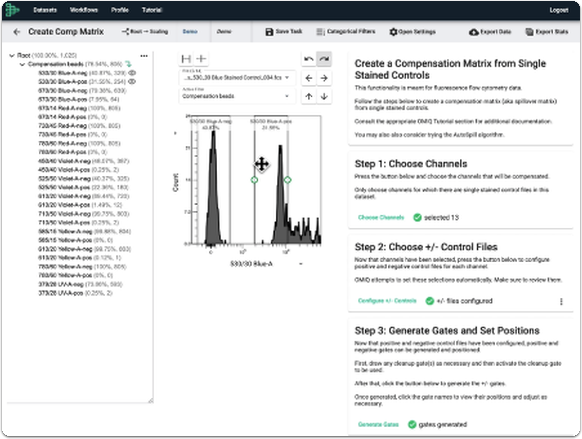The image size is (582, 439).
Task: Open the Root tree three-dots menu
Action: (144, 56)
